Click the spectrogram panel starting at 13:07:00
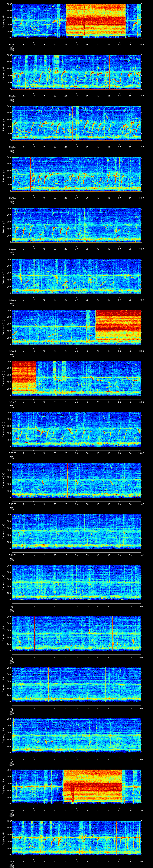Image resolution: width=153 pixels, height=868 pixels. point(76,327)
